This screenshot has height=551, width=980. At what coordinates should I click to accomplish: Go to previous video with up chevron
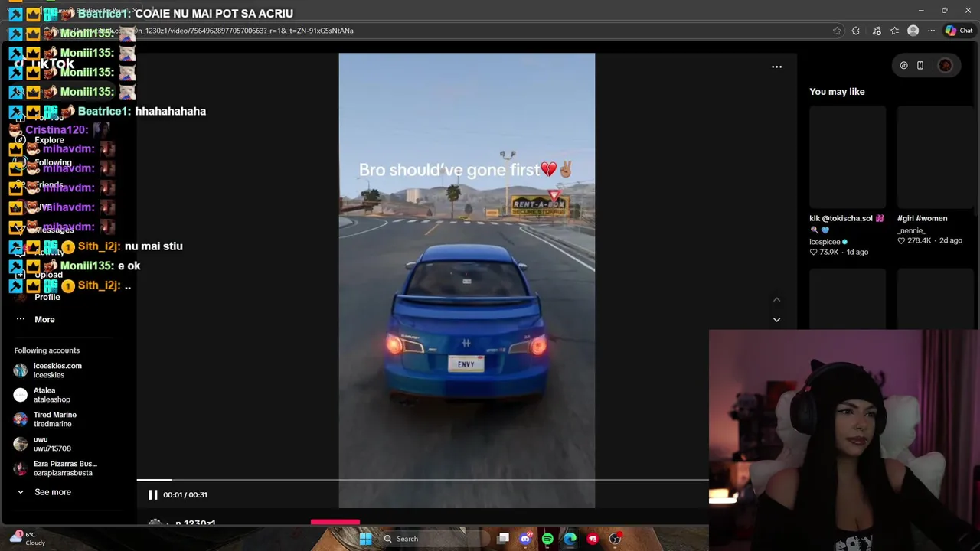[776, 300]
